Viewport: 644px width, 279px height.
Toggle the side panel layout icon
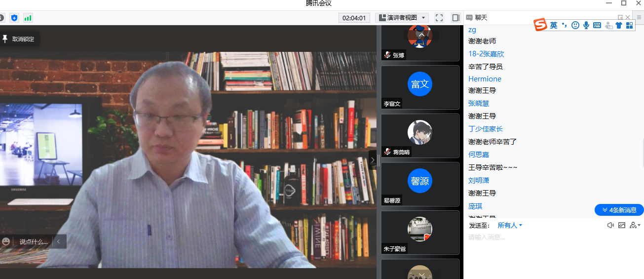click(x=455, y=18)
